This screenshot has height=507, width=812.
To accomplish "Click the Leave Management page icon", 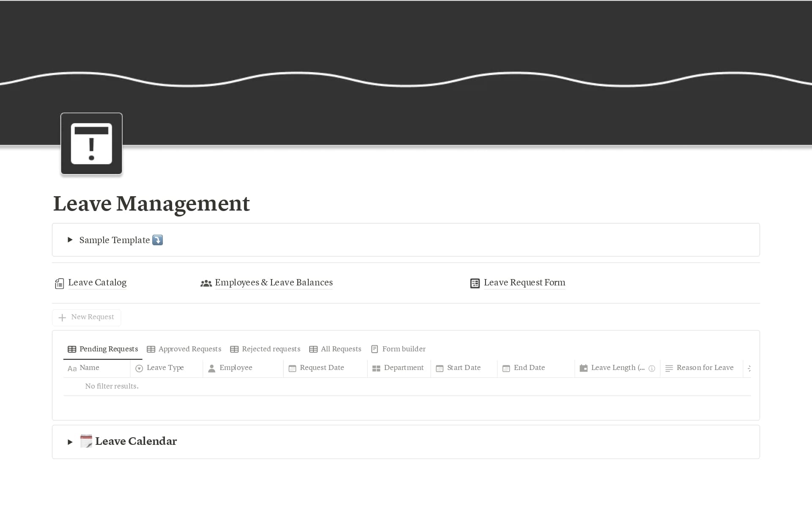I will point(91,144).
